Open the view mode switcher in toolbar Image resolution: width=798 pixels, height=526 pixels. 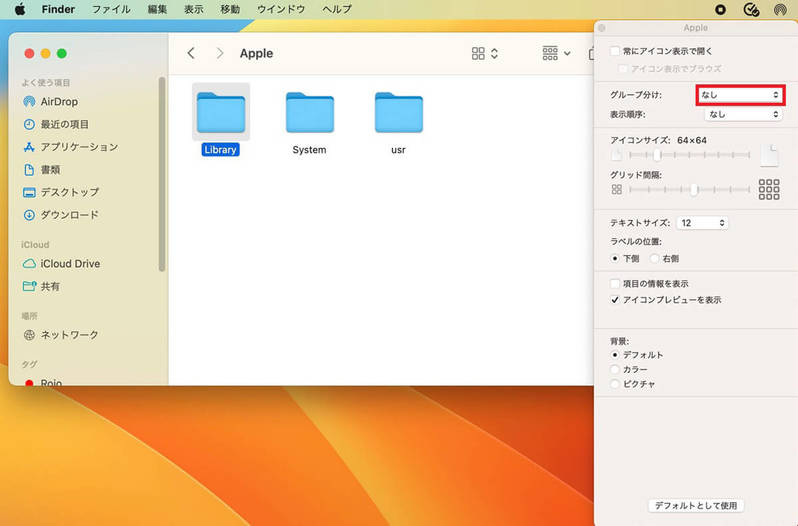click(x=485, y=53)
